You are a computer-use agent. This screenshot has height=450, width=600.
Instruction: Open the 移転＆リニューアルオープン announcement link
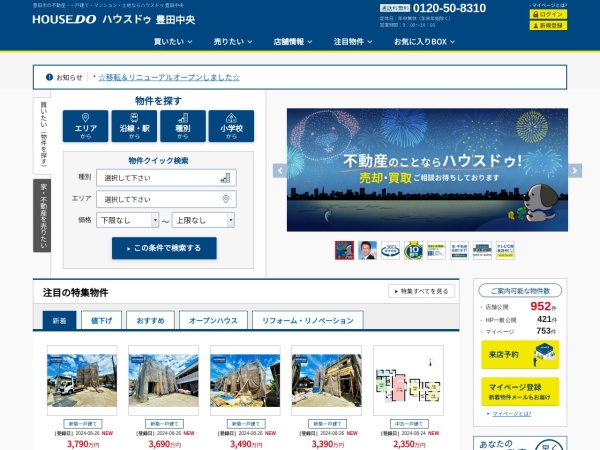(169, 77)
